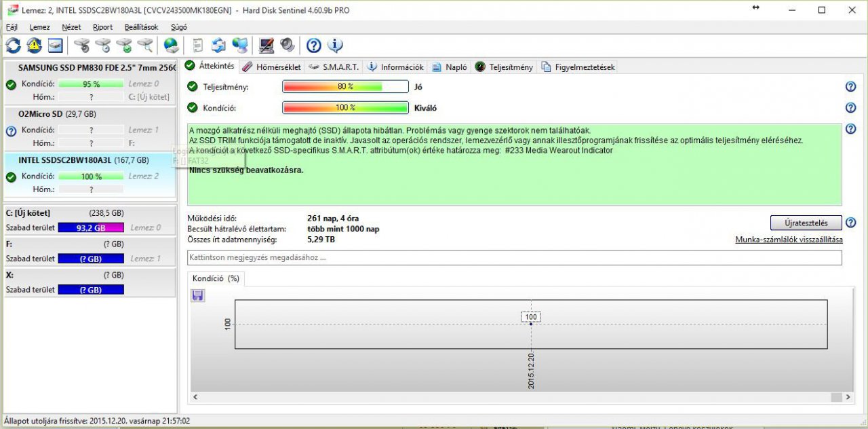This screenshot has height=429, width=868.
Task: Select the F: volume entry
Action: (90, 251)
